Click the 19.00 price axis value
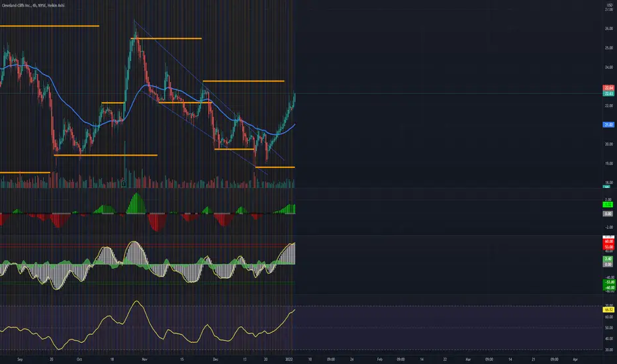 click(609, 163)
